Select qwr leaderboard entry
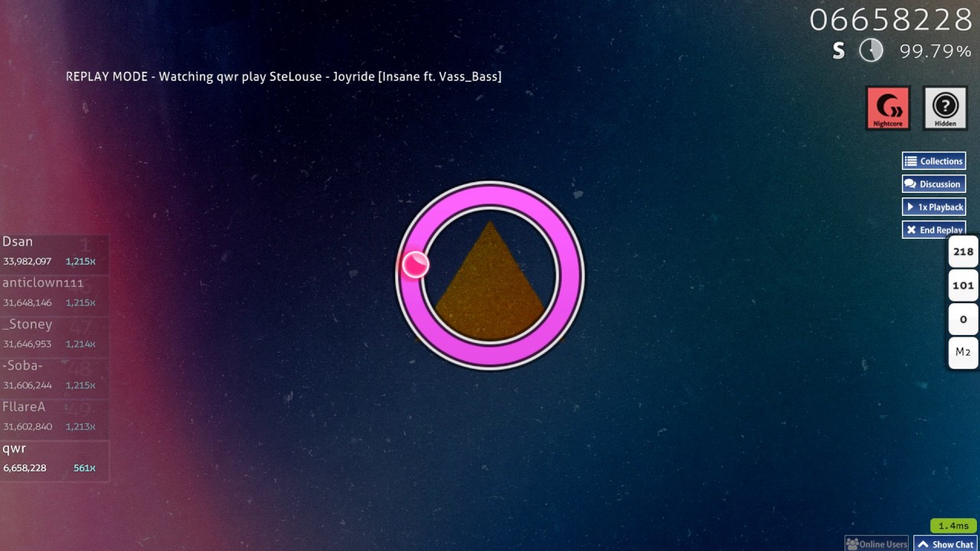This screenshot has width=980, height=551. [x=55, y=461]
